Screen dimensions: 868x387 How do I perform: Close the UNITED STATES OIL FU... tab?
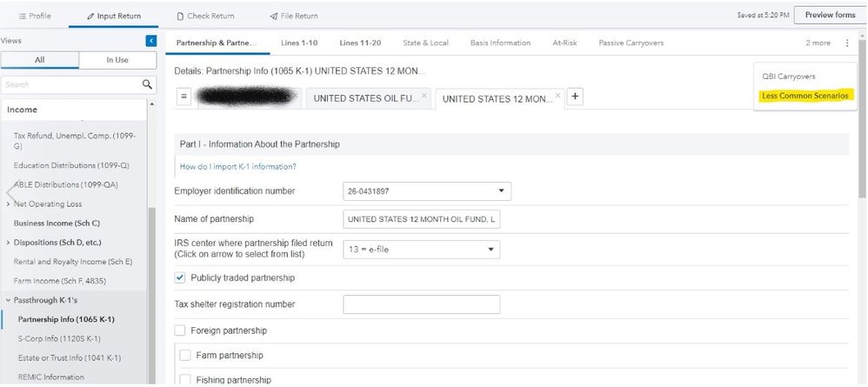(x=424, y=95)
